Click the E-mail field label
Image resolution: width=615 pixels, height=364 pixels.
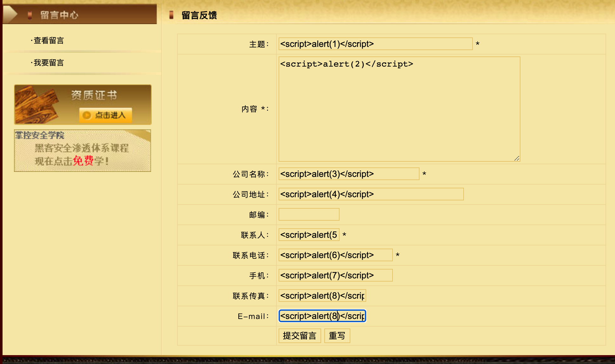(253, 316)
